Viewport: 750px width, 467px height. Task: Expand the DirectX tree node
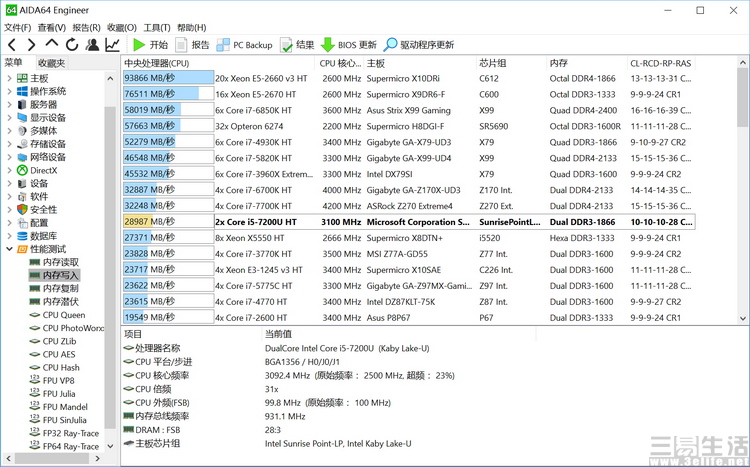click(10, 170)
